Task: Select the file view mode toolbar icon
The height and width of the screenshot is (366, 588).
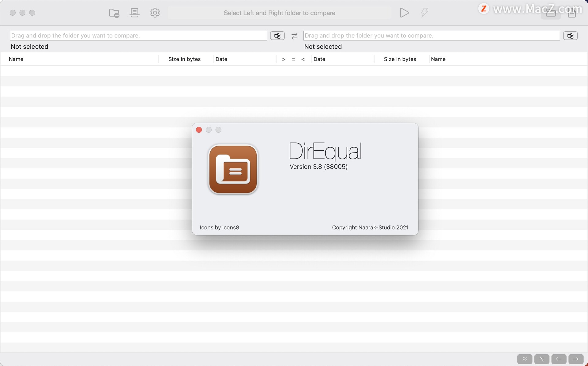Action: tap(572, 13)
